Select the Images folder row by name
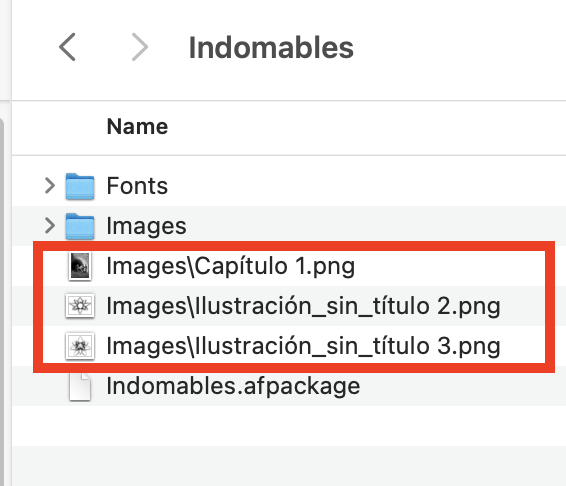 click(x=147, y=226)
